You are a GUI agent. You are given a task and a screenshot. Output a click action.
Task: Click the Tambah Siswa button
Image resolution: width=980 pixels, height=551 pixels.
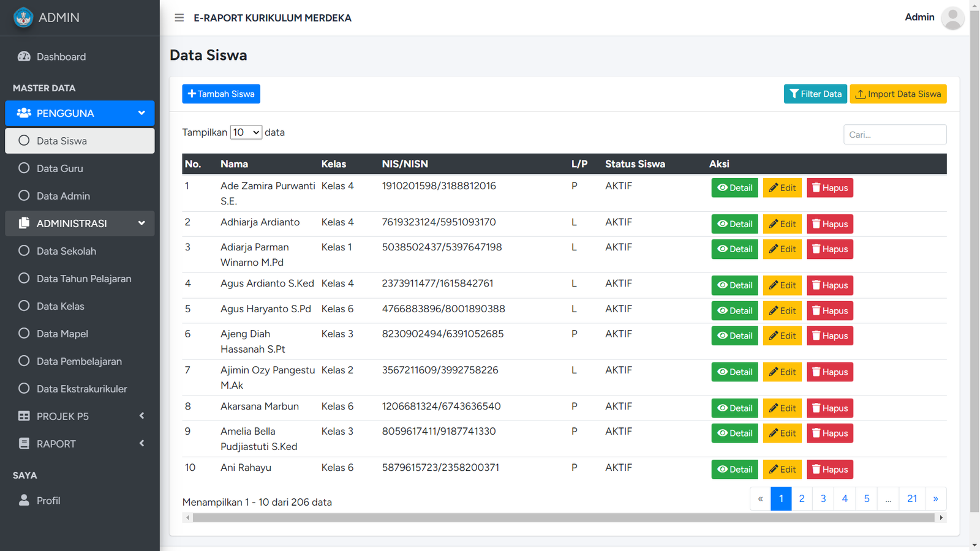(x=221, y=94)
